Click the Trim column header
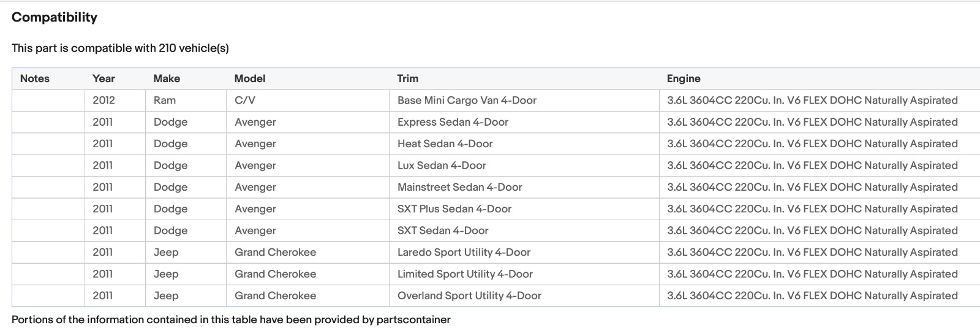This screenshot has width=980, height=333. pos(408,78)
